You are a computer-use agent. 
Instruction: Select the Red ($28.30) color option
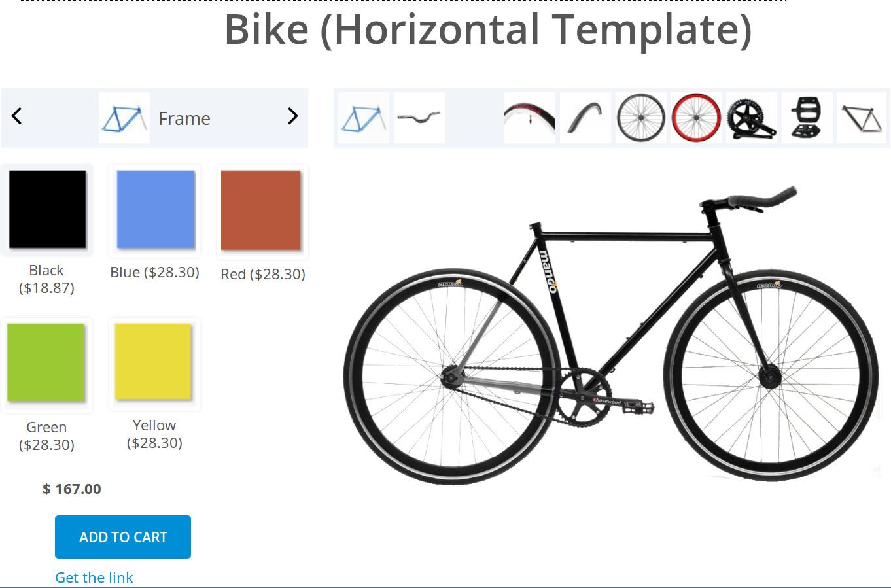click(x=261, y=211)
